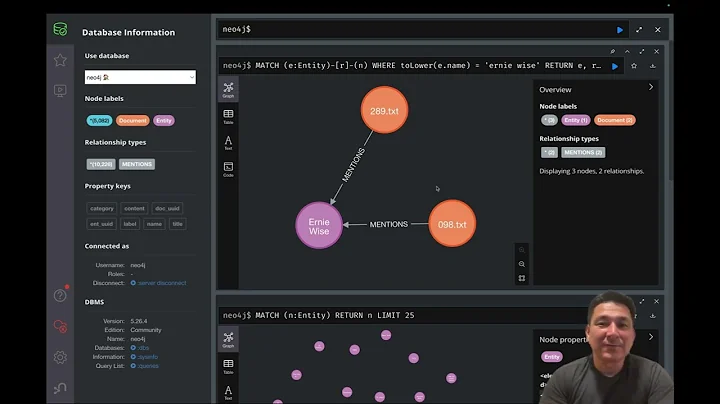Click the * (3) all-nodes chip in Overview
This screenshot has width=720, height=404.
[x=549, y=120]
